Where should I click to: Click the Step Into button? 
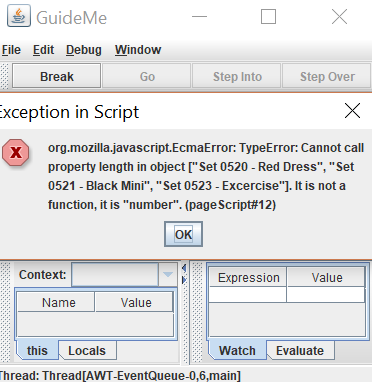tap(237, 77)
